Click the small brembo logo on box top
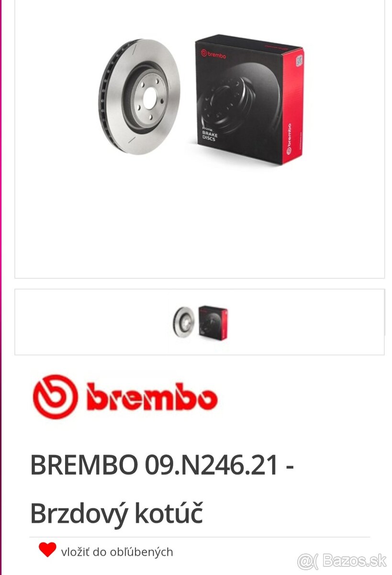The height and width of the screenshot is (575, 392). (x=213, y=55)
